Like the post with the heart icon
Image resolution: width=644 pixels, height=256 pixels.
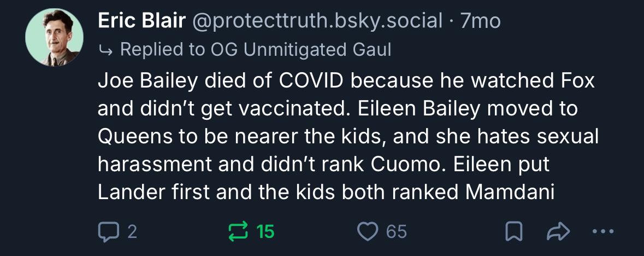pos(369,232)
